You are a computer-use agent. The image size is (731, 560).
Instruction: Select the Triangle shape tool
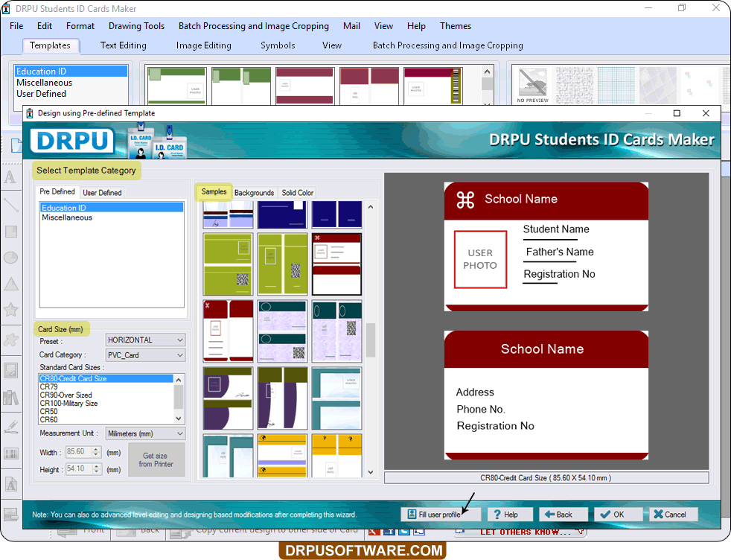click(10, 284)
